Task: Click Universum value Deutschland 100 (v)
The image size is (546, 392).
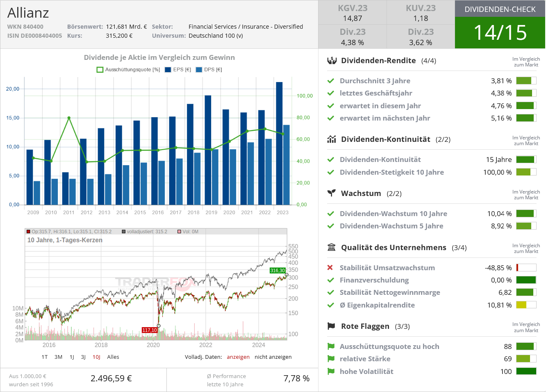Action: tap(216, 36)
